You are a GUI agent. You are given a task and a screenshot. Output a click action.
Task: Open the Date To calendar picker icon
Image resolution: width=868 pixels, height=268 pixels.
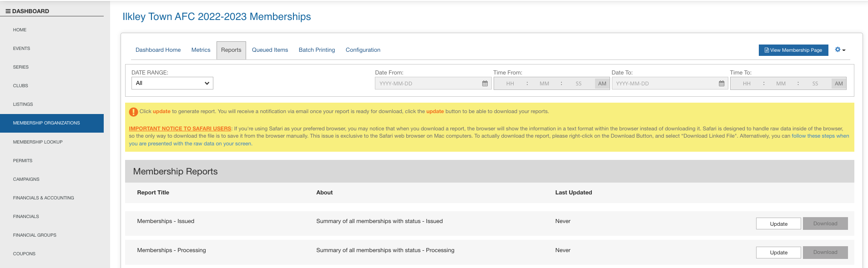(722, 84)
